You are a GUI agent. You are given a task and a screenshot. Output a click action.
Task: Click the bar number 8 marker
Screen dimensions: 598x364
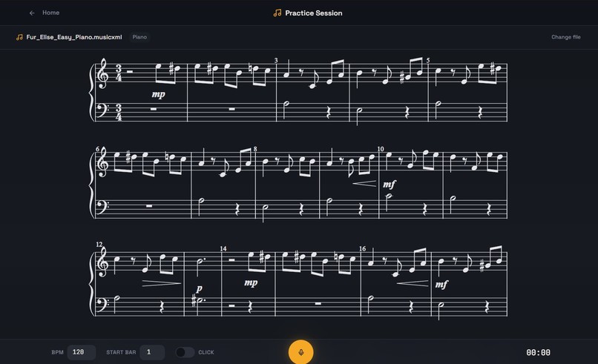click(255, 149)
